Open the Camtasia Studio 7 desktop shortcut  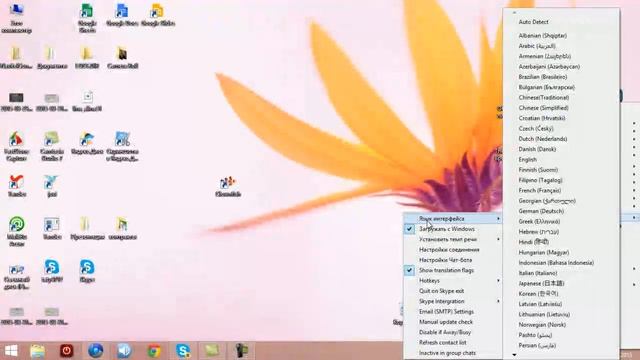52,147
